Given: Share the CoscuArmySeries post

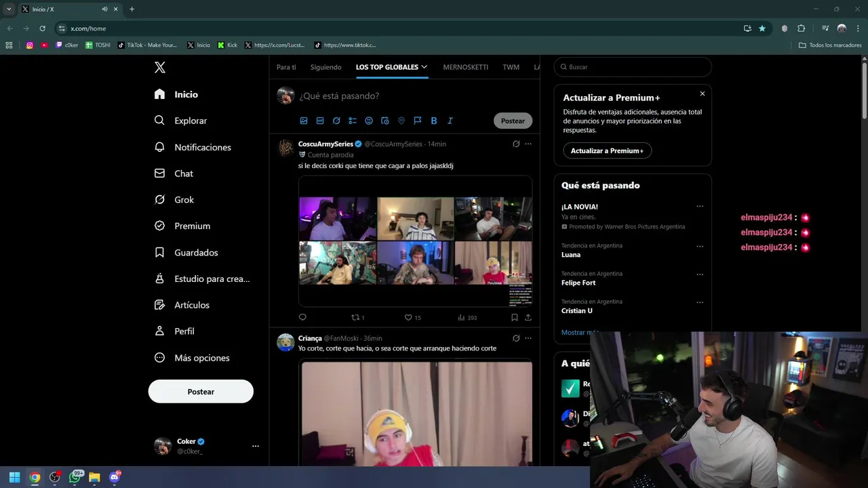Looking at the screenshot, I should (528, 317).
